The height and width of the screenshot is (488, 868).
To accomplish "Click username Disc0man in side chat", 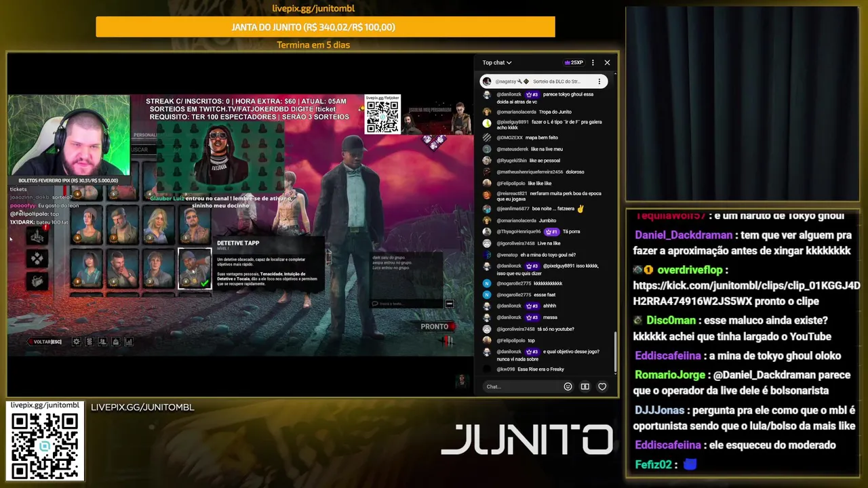I will coord(671,321).
